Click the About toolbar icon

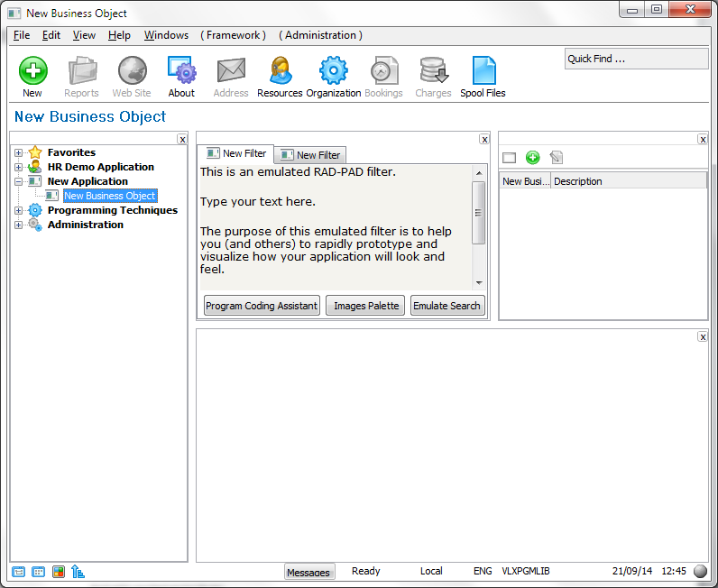pos(181,71)
